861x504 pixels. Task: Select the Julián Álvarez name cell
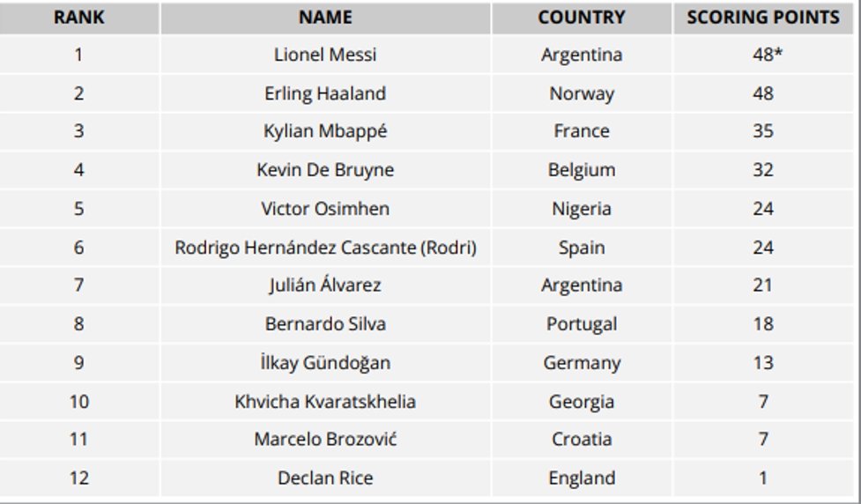(x=325, y=285)
